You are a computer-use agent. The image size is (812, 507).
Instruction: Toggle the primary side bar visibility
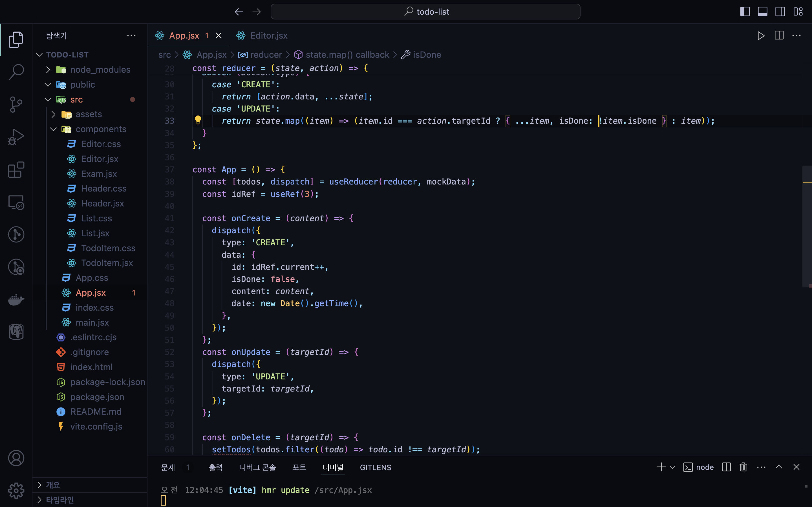(x=745, y=12)
